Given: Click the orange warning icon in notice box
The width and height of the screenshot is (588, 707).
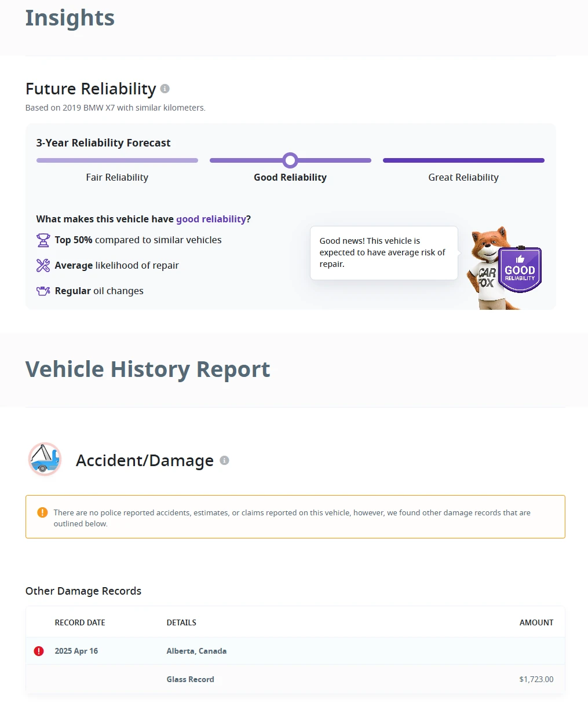Looking at the screenshot, I should [42, 512].
